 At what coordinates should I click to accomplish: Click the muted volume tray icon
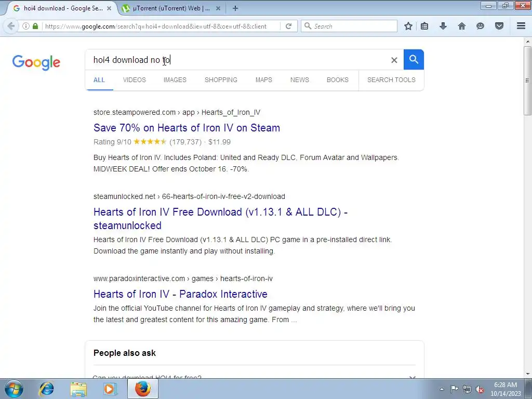coord(480,389)
